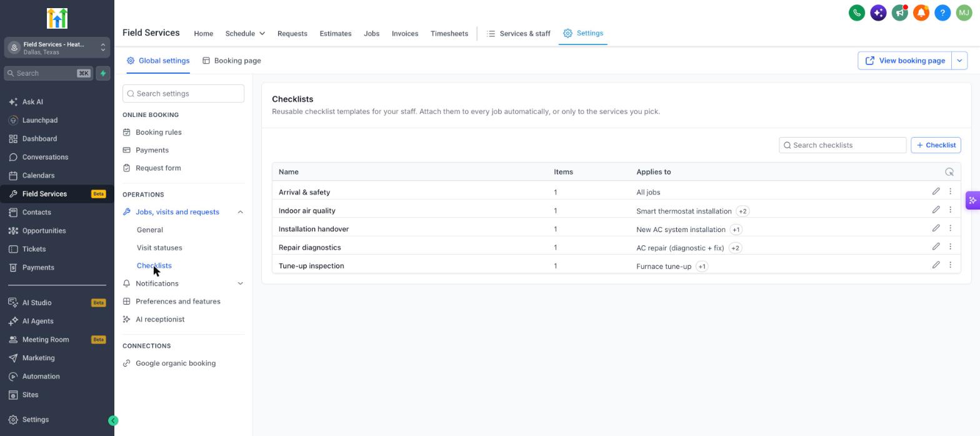Edit the Arrival & safety checklist
Viewport: 980px width, 436px height.
(936, 191)
